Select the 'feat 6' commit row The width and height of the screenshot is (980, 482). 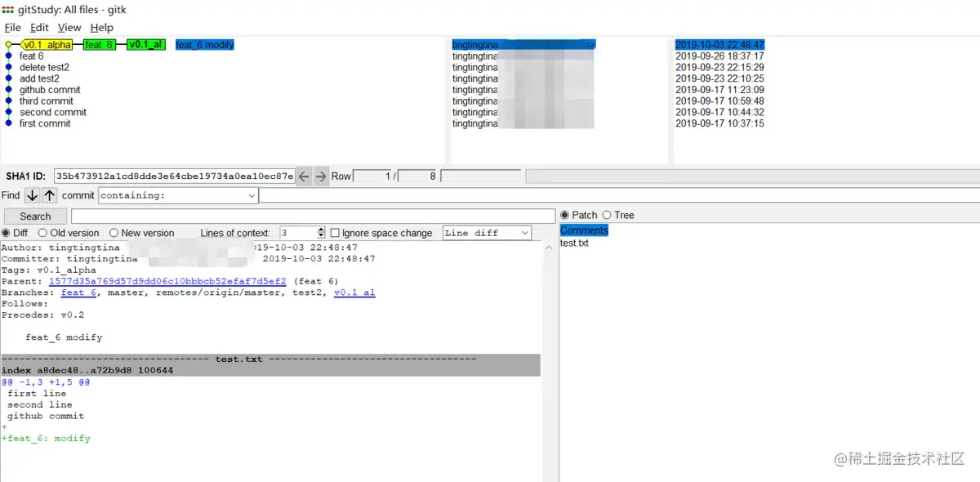[x=32, y=56]
